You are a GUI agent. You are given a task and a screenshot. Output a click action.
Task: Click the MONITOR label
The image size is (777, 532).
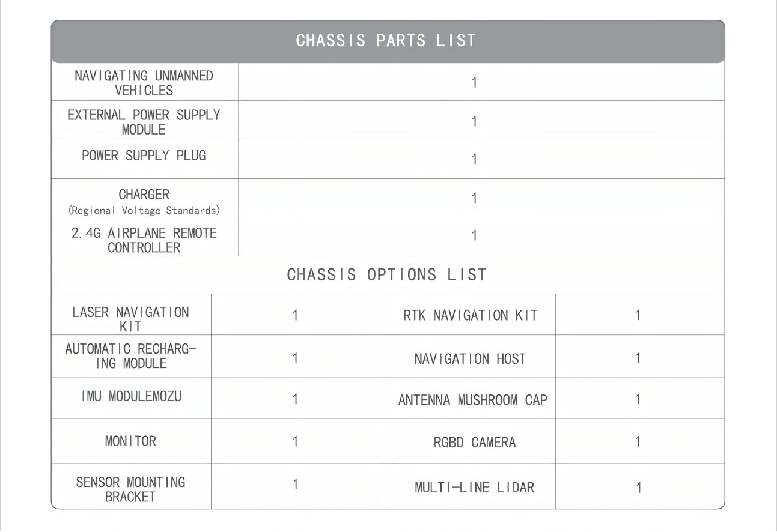(130, 441)
